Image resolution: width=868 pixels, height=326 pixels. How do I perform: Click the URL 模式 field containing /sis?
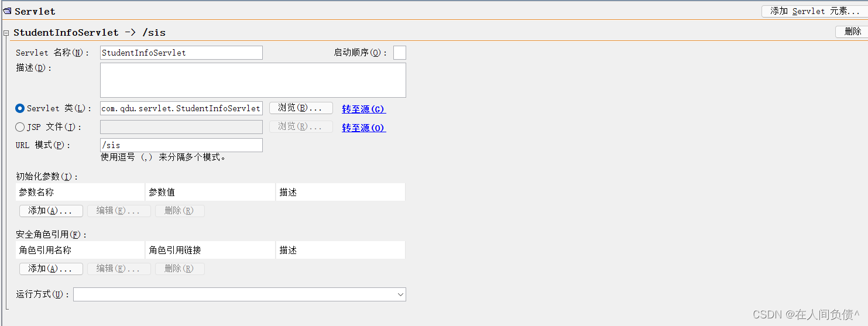tap(181, 145)
